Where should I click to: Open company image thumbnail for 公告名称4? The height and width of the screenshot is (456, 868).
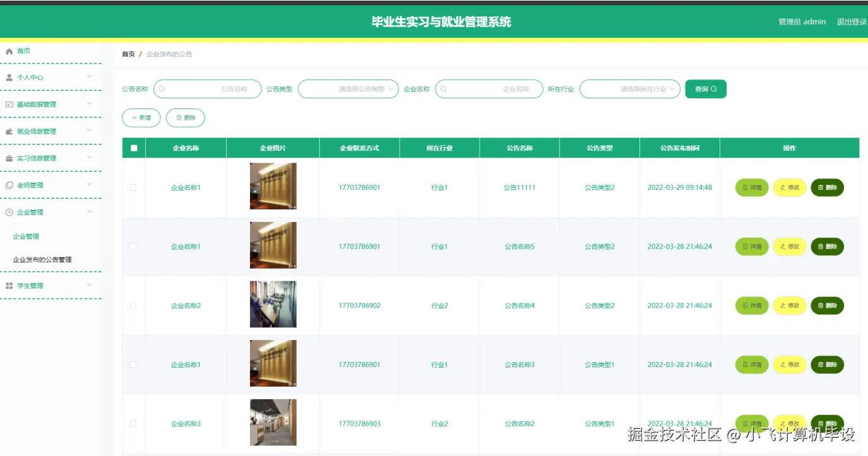(273, 305)
